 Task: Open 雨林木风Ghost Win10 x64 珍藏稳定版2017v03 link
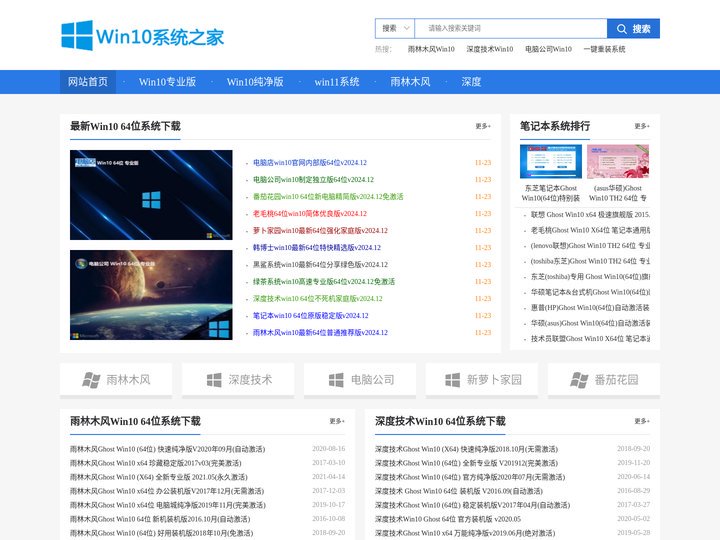156,463
